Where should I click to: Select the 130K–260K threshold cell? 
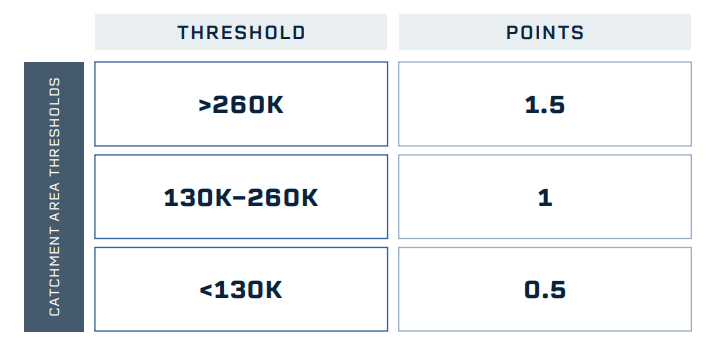click(241, 196)
